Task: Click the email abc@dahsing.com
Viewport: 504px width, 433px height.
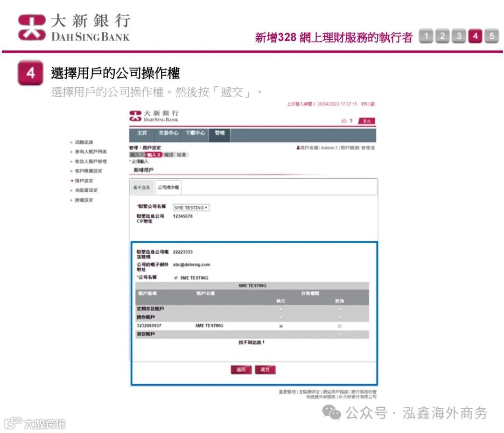Action: 191,265
